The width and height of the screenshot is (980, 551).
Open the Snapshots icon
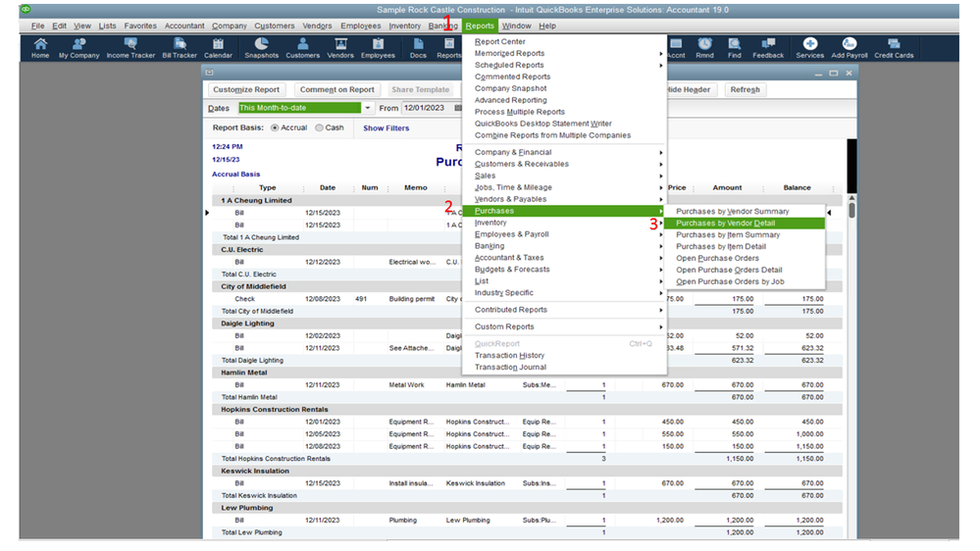click(261, 48)
